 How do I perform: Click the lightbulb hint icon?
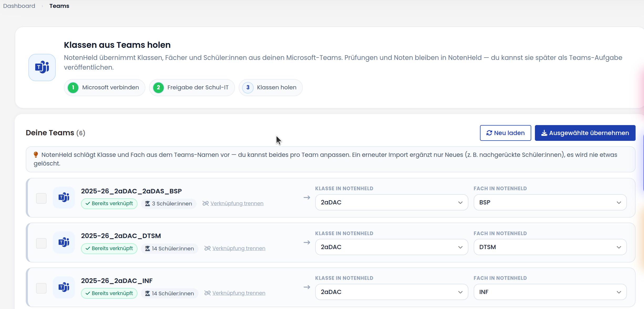pyautogui.click(x=36, y=155)
